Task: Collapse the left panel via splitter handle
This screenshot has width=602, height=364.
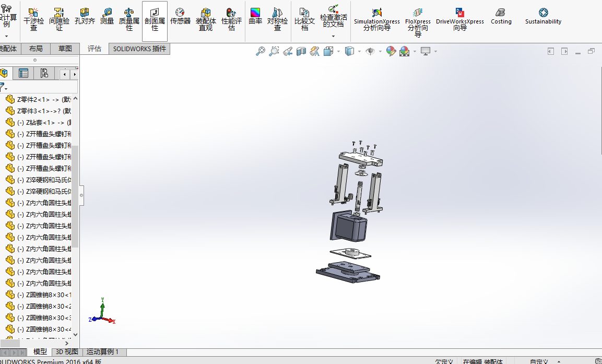Action: 81,195
